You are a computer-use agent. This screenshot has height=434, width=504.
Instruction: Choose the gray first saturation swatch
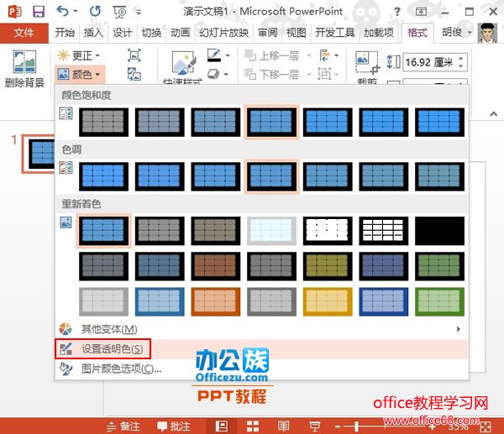[x=103, y=122]
